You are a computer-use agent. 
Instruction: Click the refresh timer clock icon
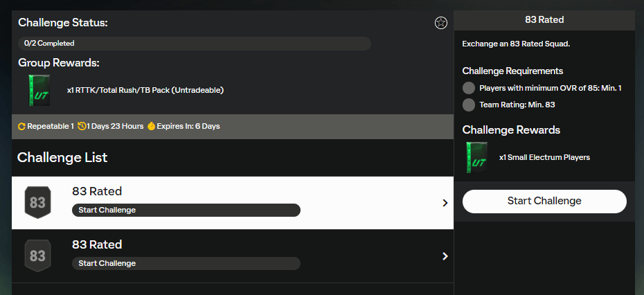82,126
